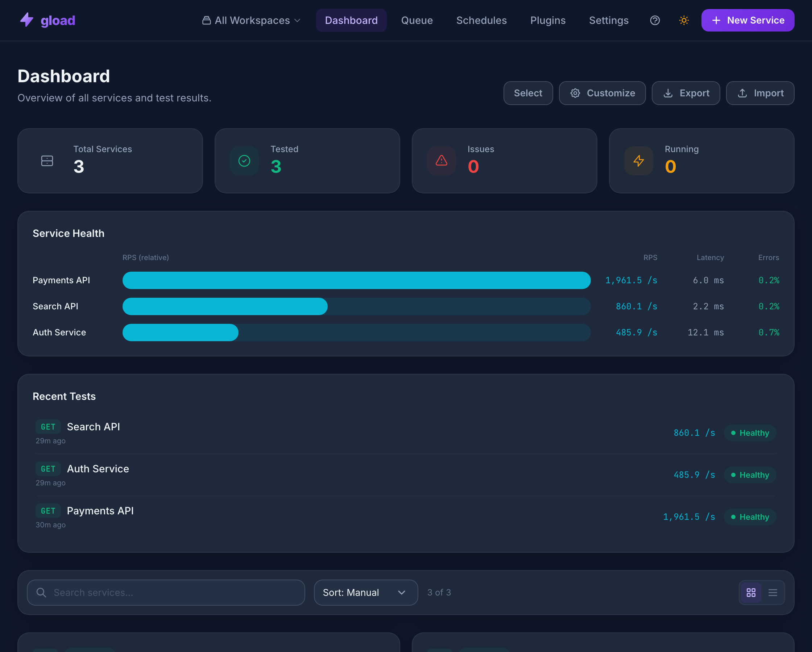Open the Queue tab
Image resolution: width=812 pixels, height=652 pixels.
[x=417, y=20]
